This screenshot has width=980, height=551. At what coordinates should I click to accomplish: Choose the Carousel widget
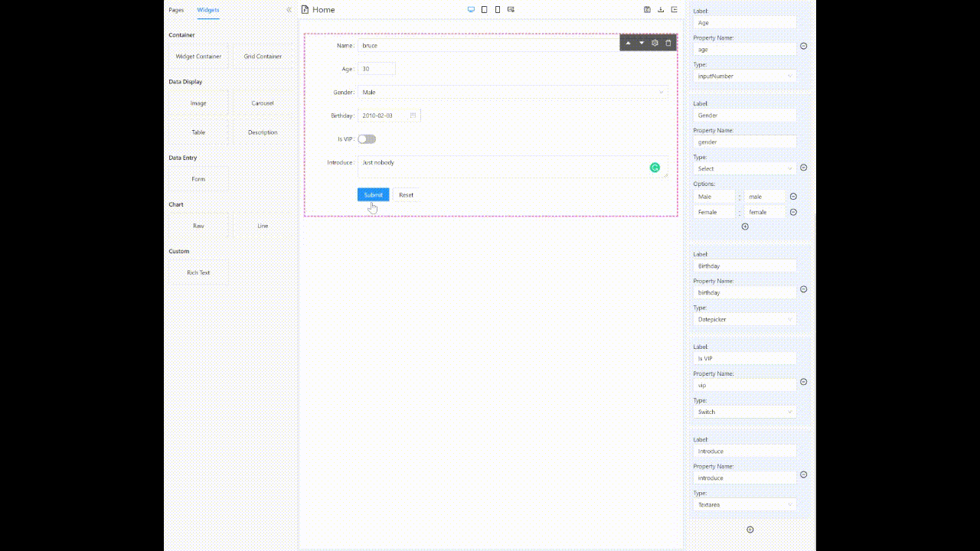point(263,103)
